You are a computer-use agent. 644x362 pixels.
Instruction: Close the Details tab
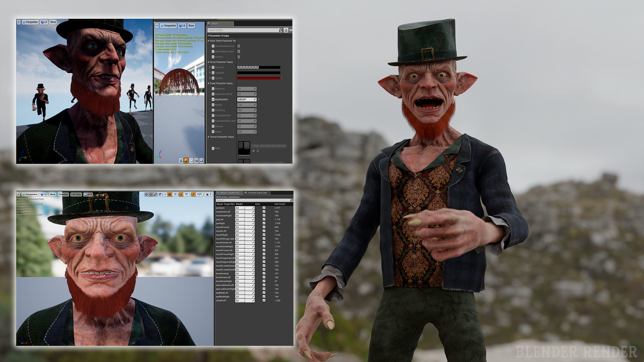click(x=231, y=24)
